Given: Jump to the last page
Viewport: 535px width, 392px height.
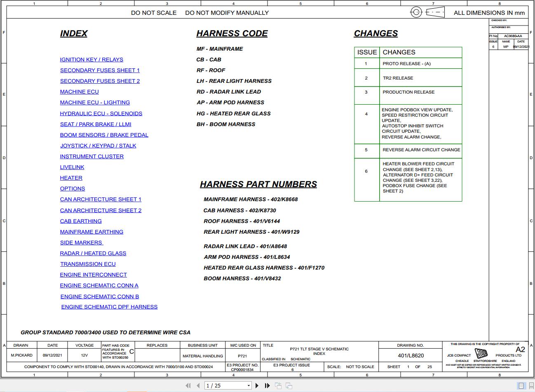Looking at the screenshot, I should click(x=267, y=385).
